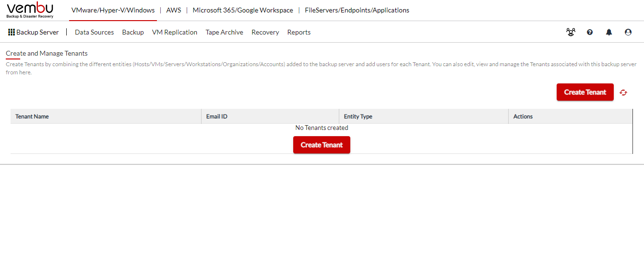Select the VMware/Hyper-V/Windows tab
Image resolution: width=644 pixels, height=257 pixels.
[x=113, y=10]
